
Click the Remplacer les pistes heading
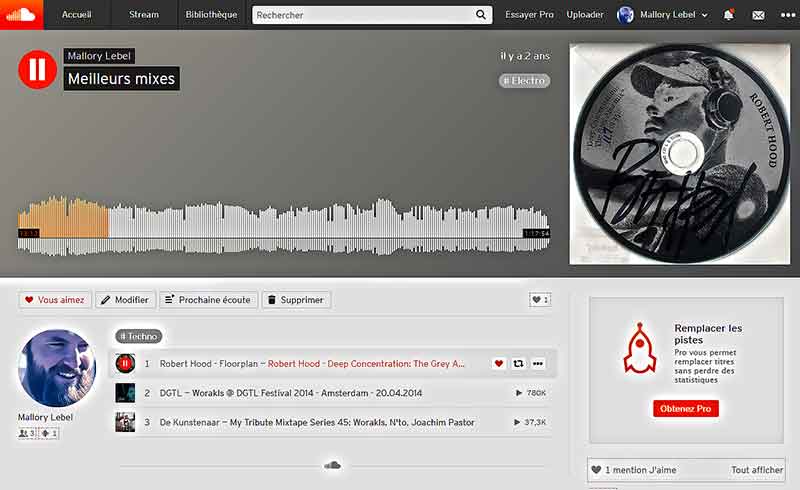click(708, 334)
